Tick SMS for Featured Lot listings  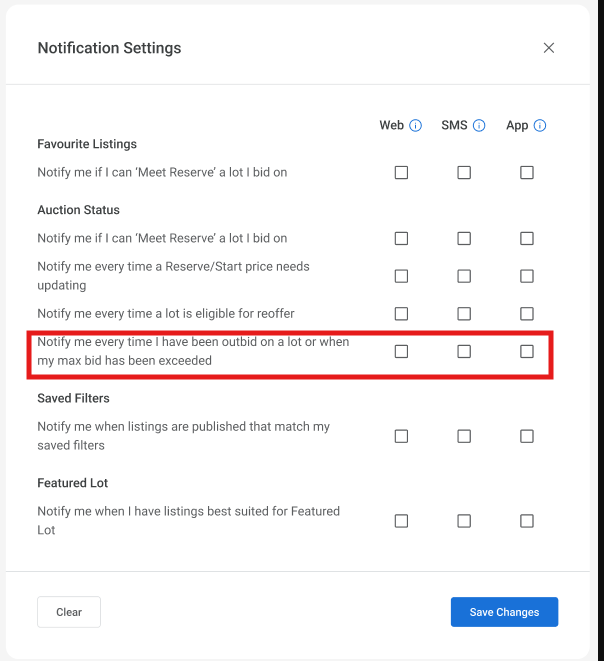click(464, 521)
